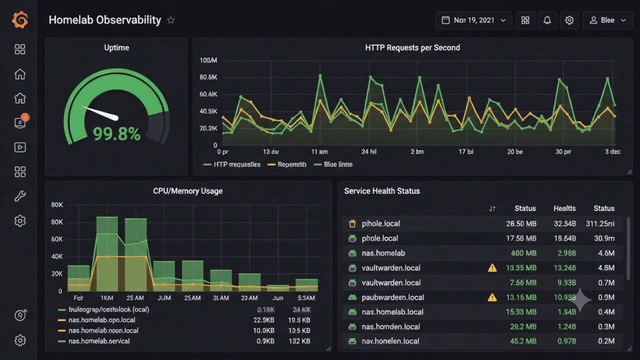
Task: Toggle the first CPU legend entry ending in (ocal)
Action: click(x=104, y=309)
